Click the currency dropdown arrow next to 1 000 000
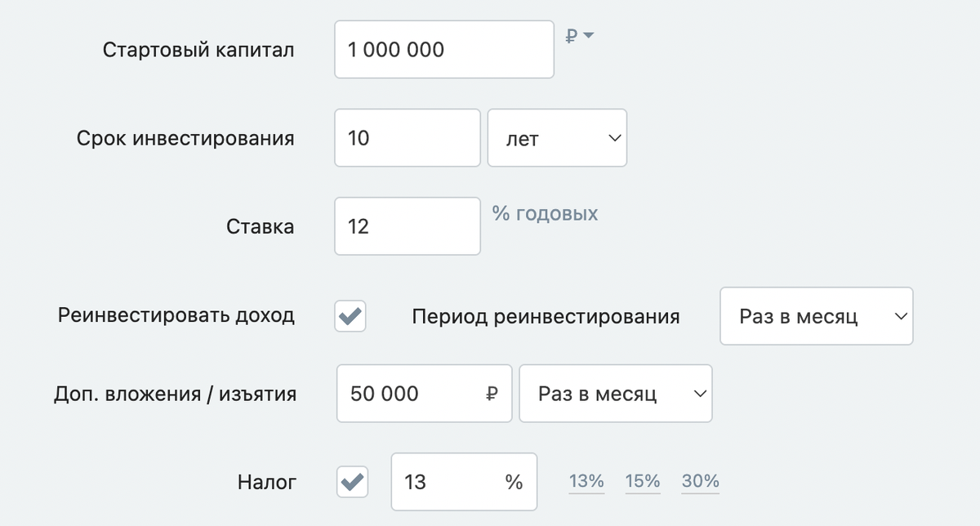This screenshot has height=526, width=980. point(590,34)
